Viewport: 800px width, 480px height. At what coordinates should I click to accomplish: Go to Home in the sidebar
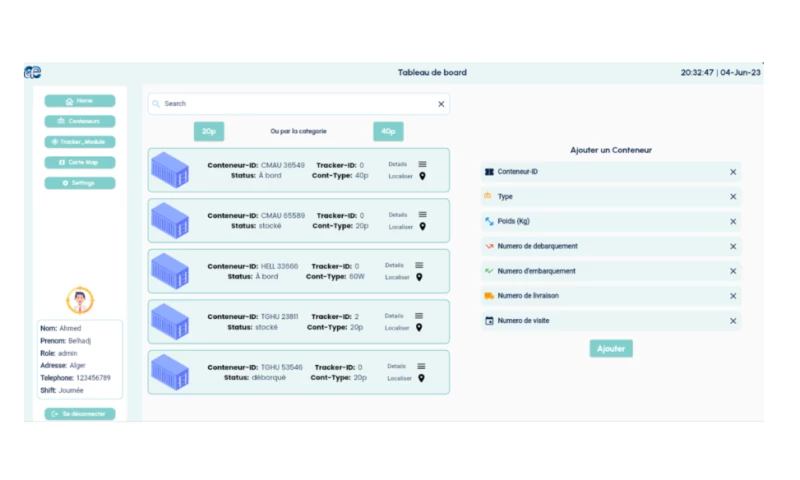(79, 101)
